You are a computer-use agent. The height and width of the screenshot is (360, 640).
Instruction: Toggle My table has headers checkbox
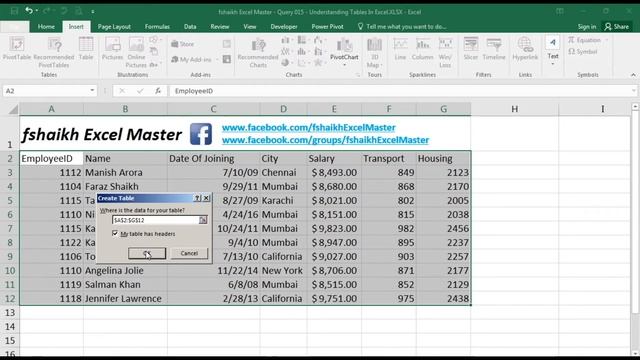115,233
